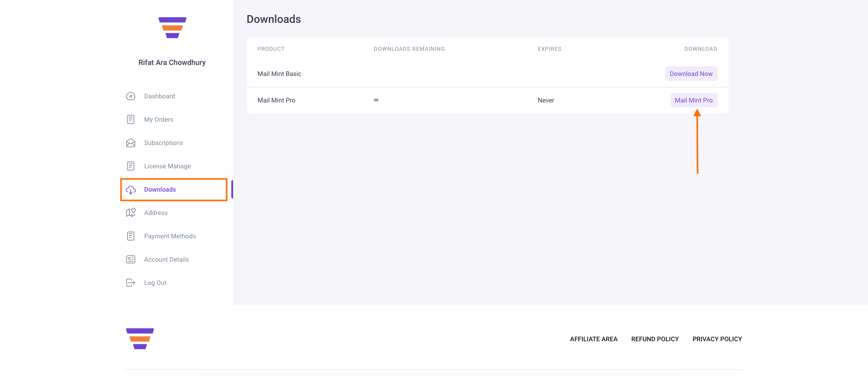Click the Rifat Ara Chowdhury username
This screenshot has height=376, width=868.
coord(172,62)
